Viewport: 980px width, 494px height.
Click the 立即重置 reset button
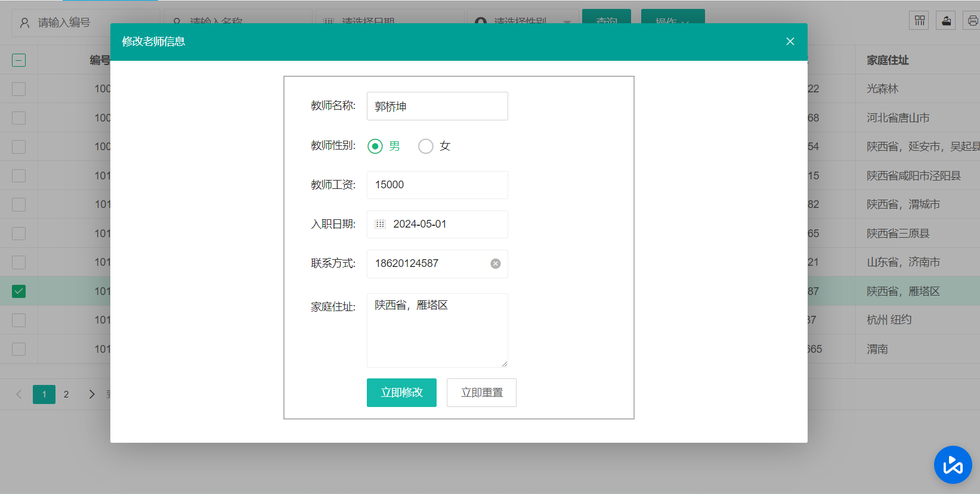click(481, 393)
